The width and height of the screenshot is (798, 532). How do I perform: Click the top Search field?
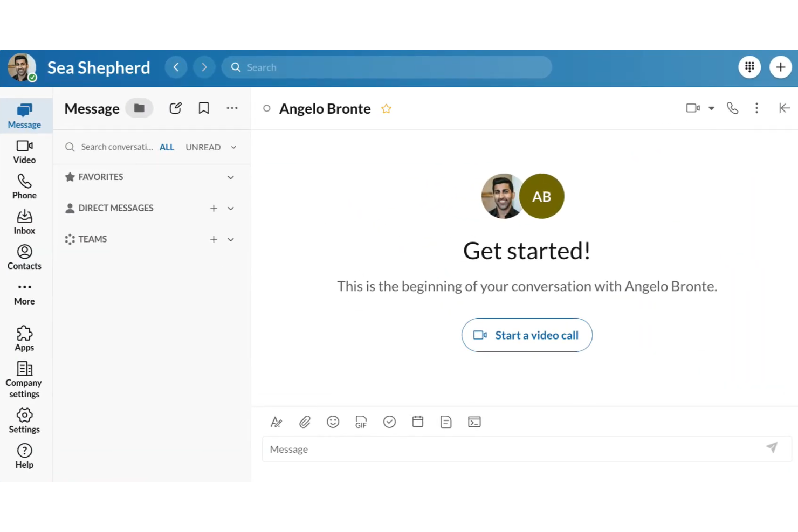point(387,67)
